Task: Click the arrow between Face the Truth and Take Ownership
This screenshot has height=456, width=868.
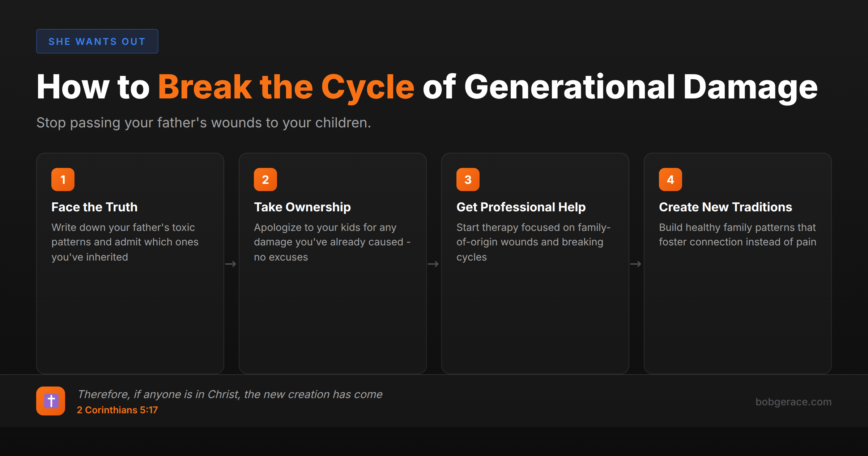Action: coord(231,264)
